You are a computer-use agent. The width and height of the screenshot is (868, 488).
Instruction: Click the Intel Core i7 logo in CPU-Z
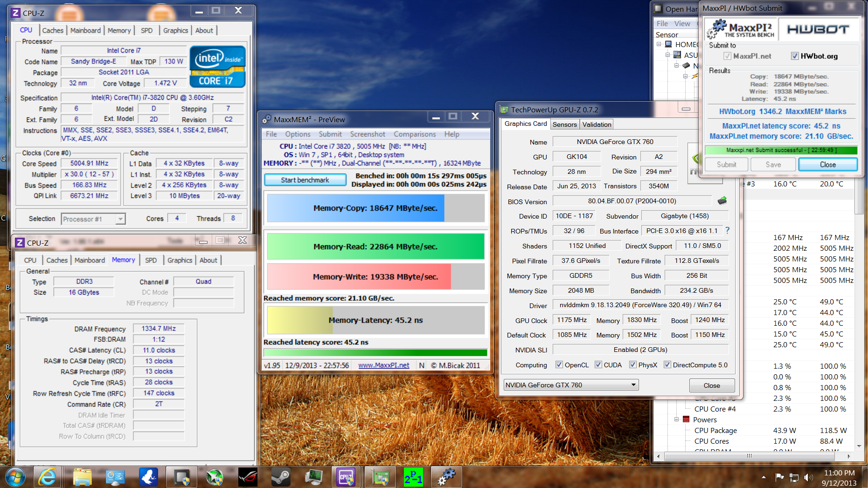click(x=217, y=67)
